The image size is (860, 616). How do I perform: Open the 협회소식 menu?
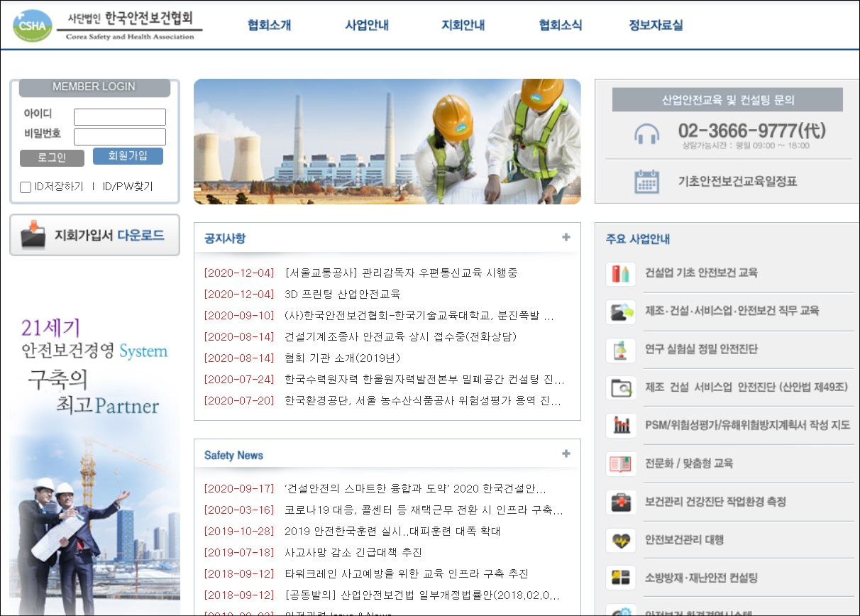click(561, 25)
